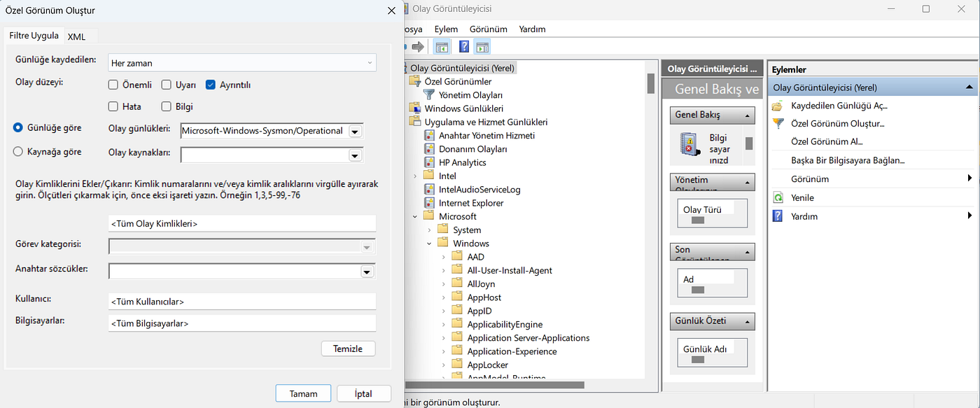
Task: Expand the Intel tree node
Action: [415, 176]
